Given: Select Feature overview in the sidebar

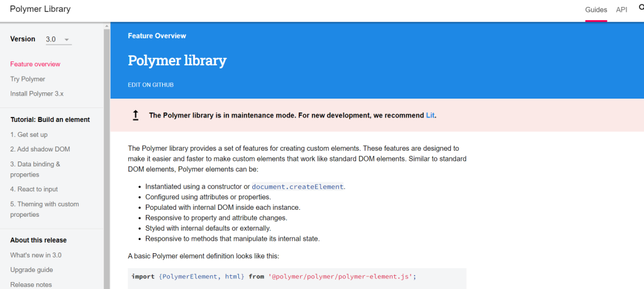Looking at the screenshot, I should point(35,64).
